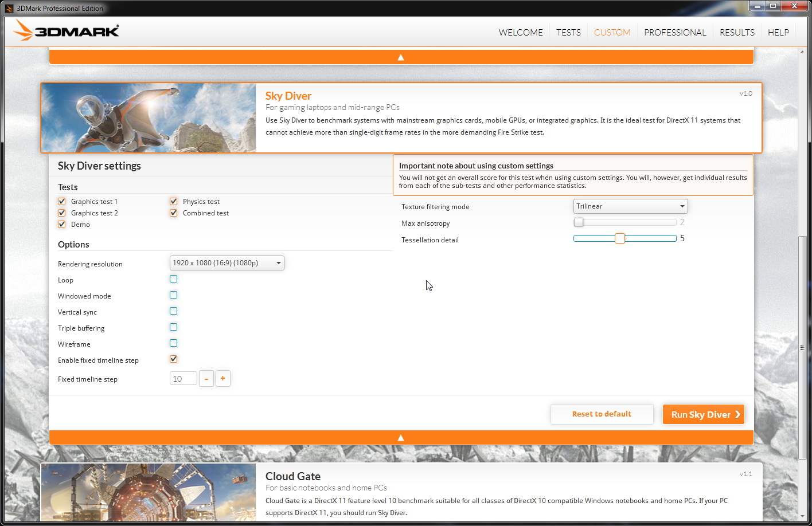Click the Cloud Gate banner thumbnail
The height and width of the screenshot is (526, 812).
(149, 492)
